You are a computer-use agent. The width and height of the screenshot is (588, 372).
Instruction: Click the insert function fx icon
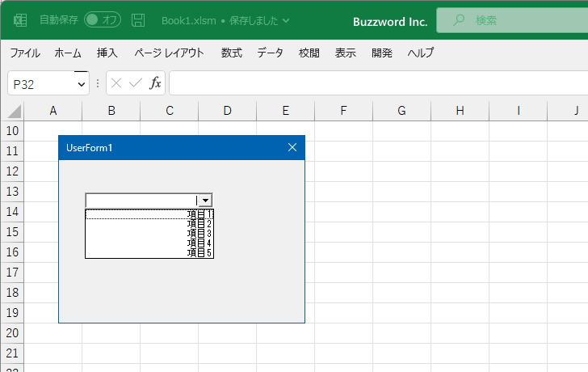point(155,83)
